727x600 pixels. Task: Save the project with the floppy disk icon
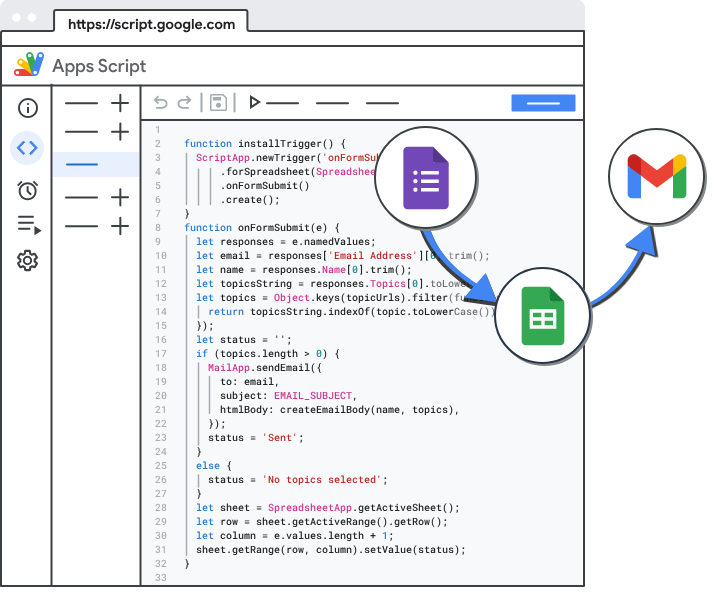(218, 102)
